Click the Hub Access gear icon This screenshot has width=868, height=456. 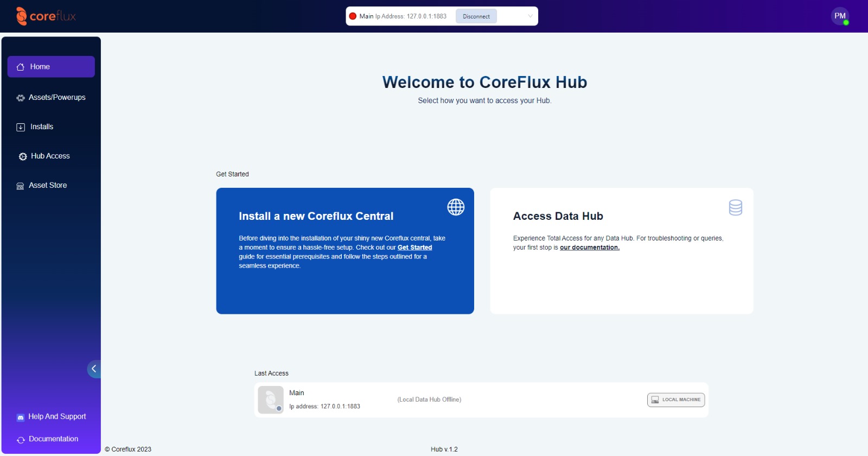click(x=23, y=156)
